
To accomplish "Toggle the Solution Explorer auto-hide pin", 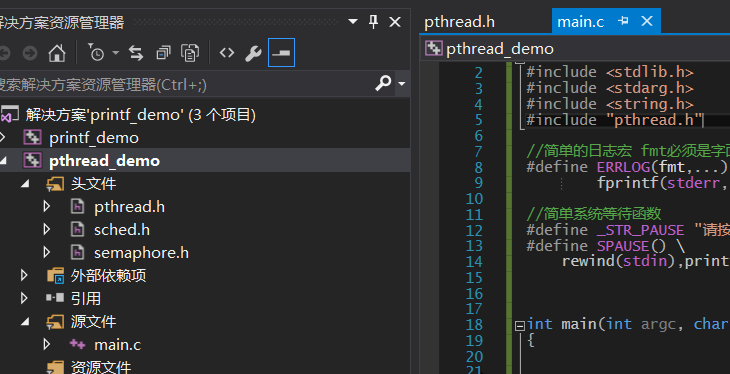I will (x=373, y=21).
